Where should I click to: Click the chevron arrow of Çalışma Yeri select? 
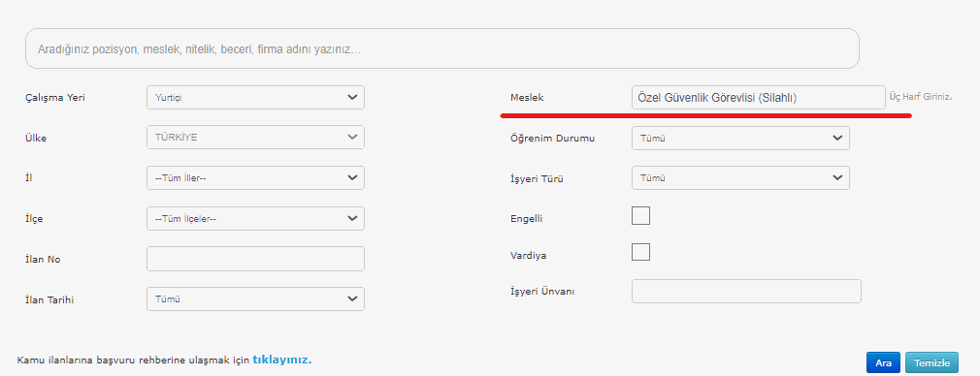352,98
